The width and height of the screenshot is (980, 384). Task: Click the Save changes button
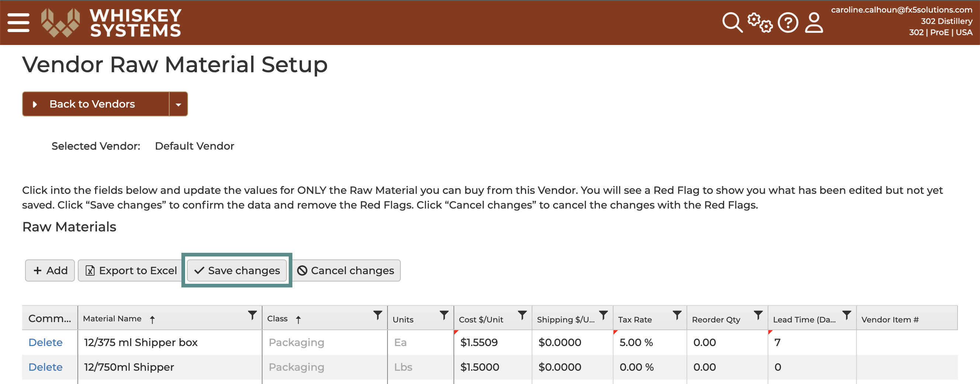237,270
